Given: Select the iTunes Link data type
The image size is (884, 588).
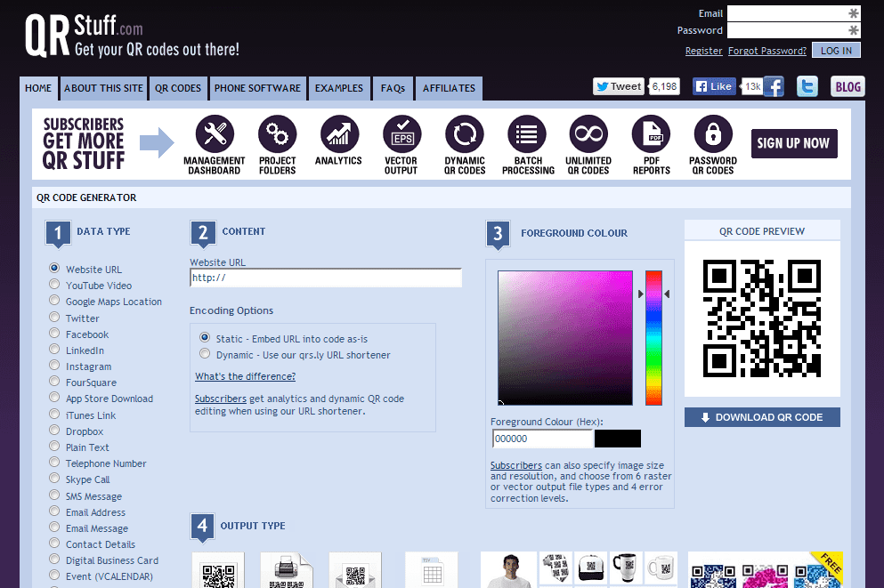Looking at the screenshot, I should pos(54,414).
